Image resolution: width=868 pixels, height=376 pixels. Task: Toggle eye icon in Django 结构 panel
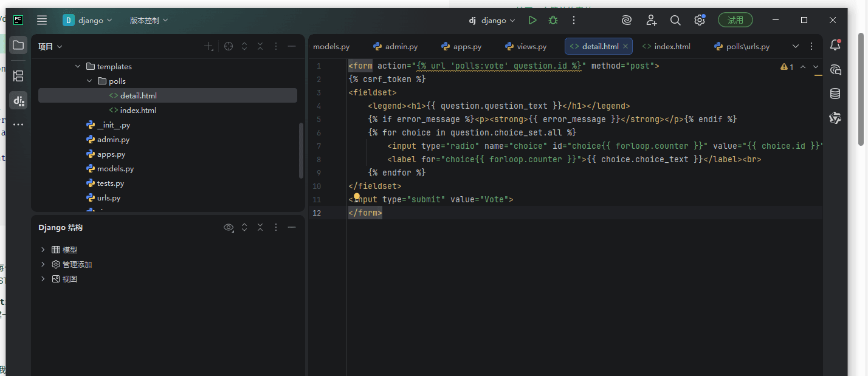pos(229,227)
